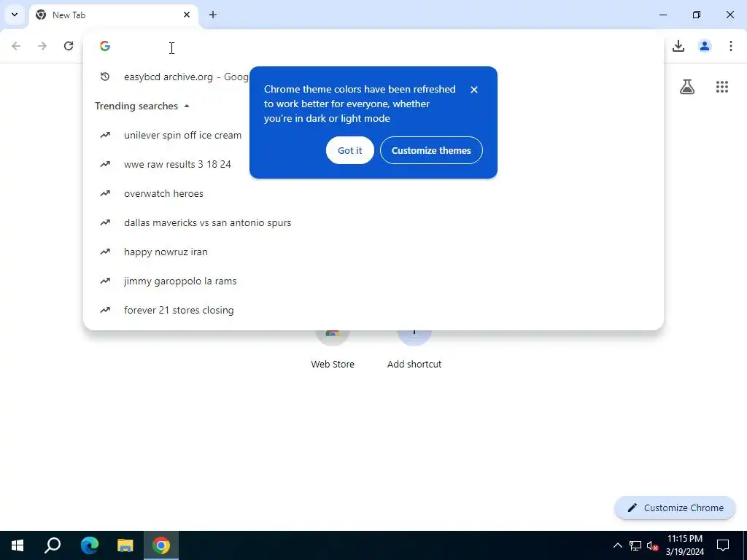The height and width of the screenshot is (560, 747).
Task: Open the Windows Start menu
Action: [18, 545]
